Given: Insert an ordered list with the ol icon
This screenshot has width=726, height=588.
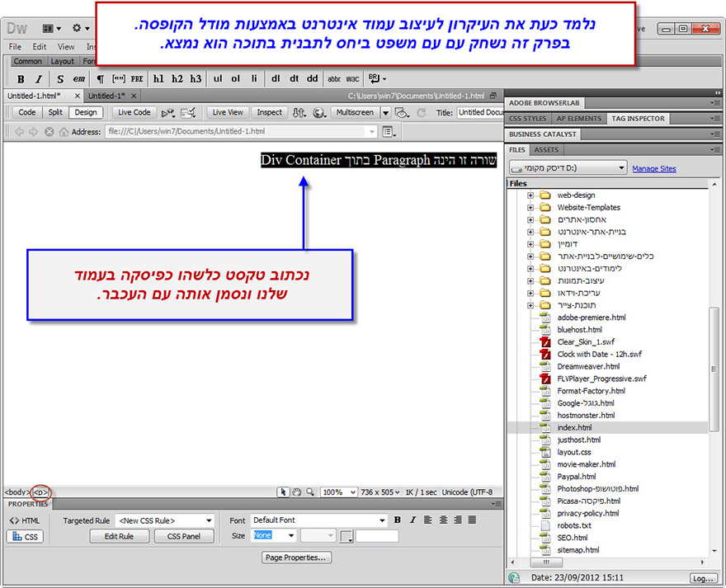Looking at the screenshot, I should pyautogui.click(x=236, y=78).
